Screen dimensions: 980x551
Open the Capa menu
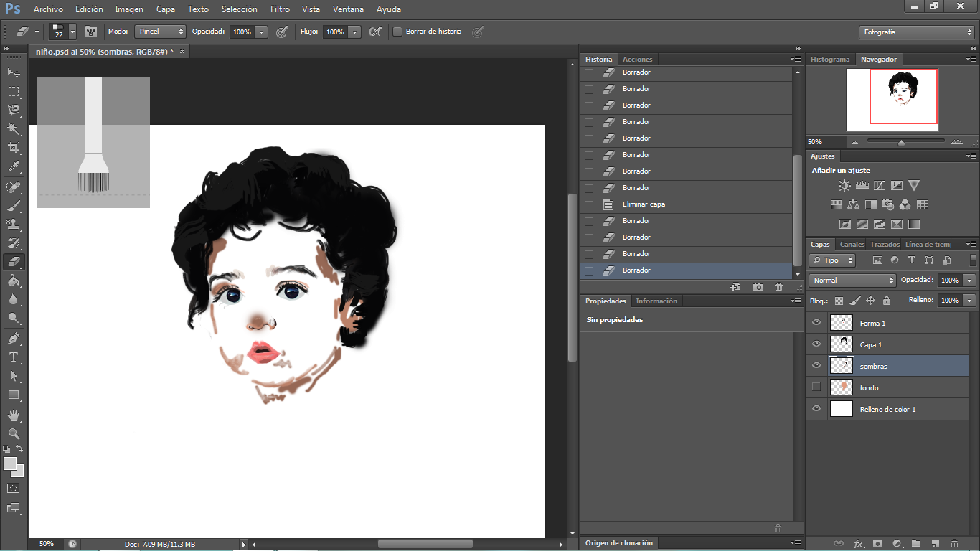(166, 9)
